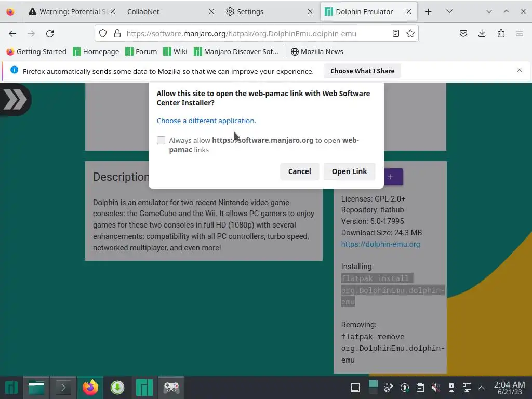Image resolution: width=532 pixels, height=399 pixels.
Task: Bookmark this page with the star
Action: point(410,33)
